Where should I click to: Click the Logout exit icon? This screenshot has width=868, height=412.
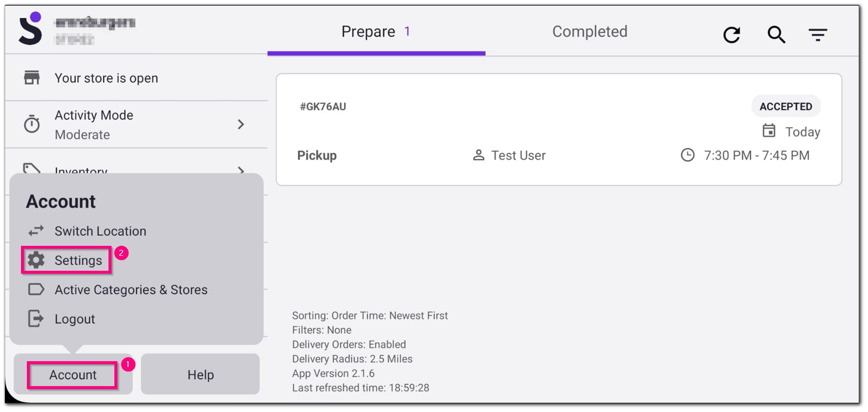click(36, 319)
